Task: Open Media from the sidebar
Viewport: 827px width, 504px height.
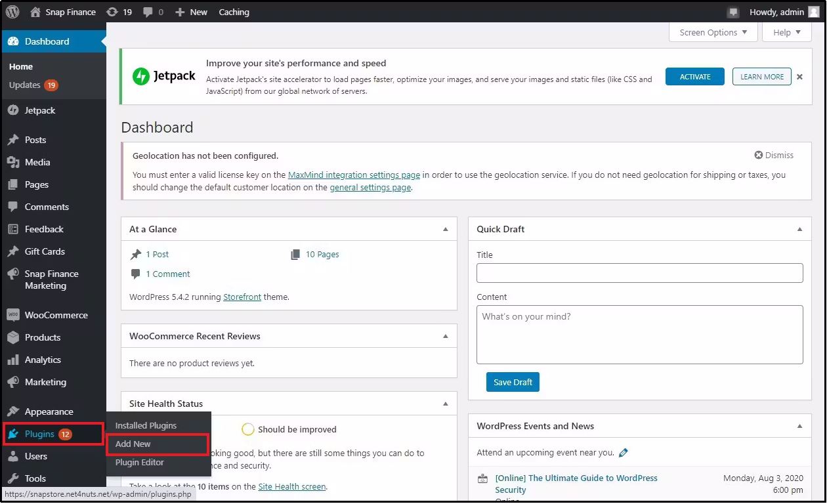Action: pos(37,162)
